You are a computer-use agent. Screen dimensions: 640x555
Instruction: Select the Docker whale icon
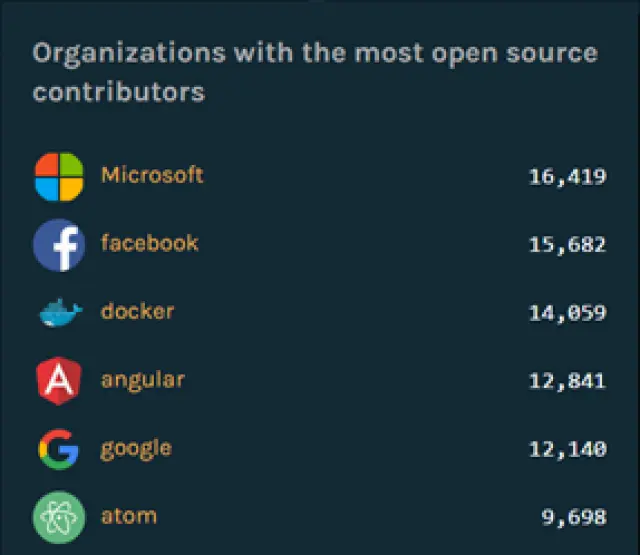coord(59,314)
